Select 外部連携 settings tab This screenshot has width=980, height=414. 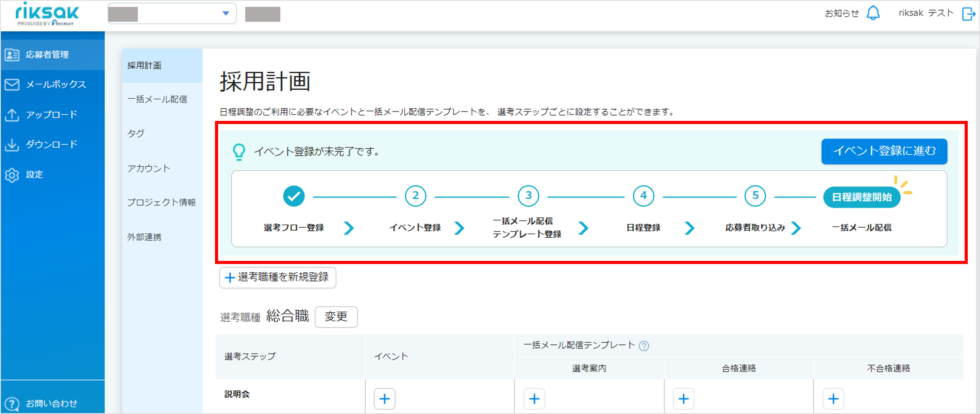pos(162,237)
